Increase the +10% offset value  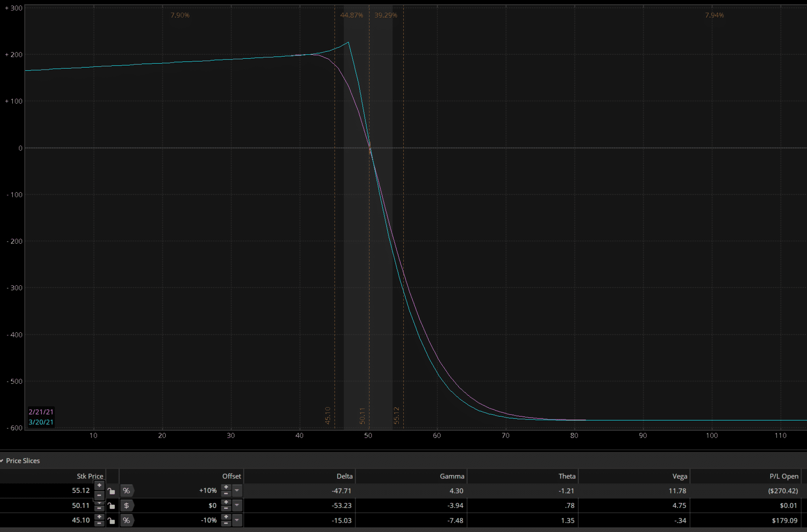226,488
